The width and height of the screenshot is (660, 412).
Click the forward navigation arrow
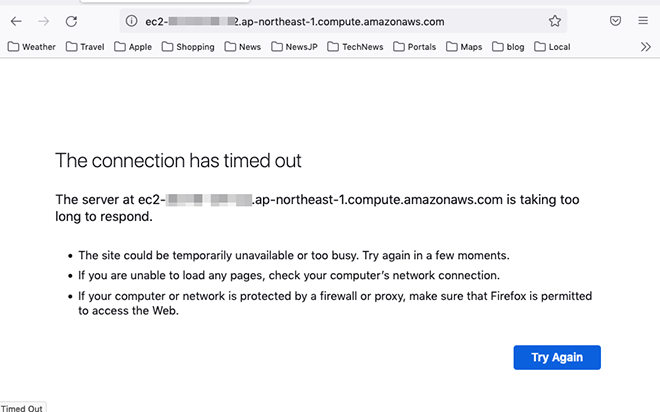pyautogui.click(x=43, y=21)
